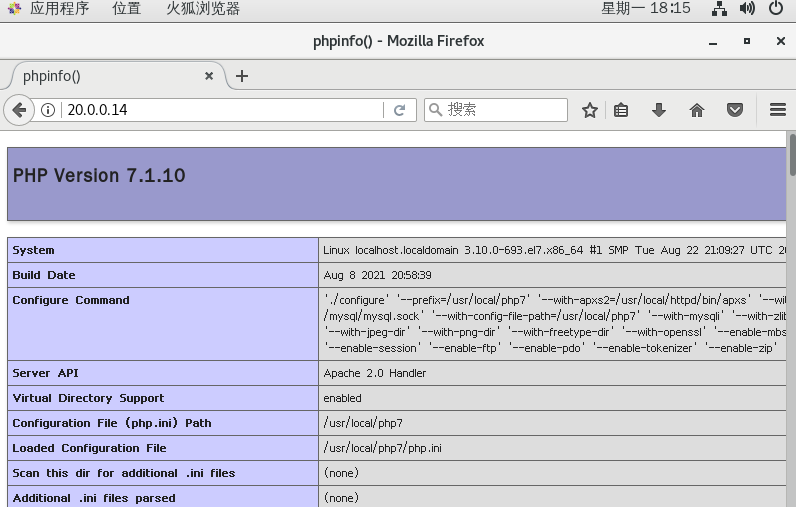796x507 pixels.
Task: Reload the page with refresh icon
Action: pos(400,110)
